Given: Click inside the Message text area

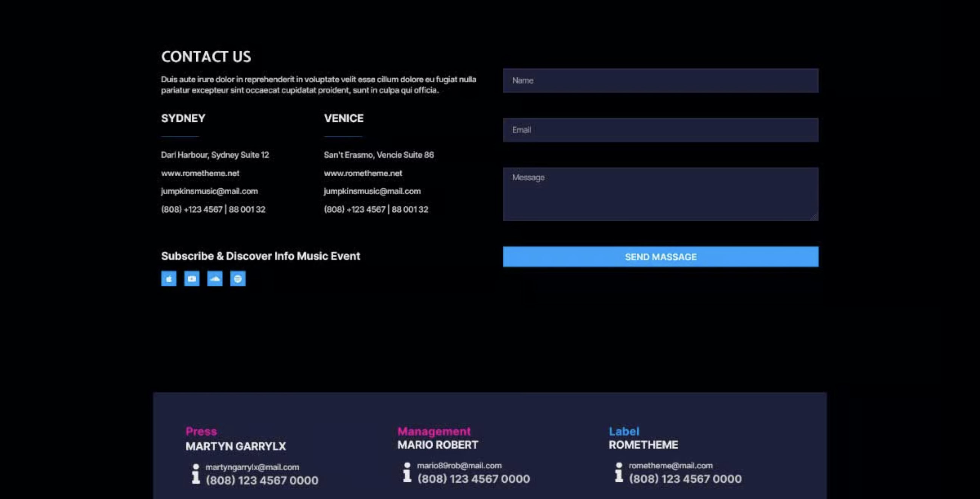Looking at the screenshot, I should (661, 194).
